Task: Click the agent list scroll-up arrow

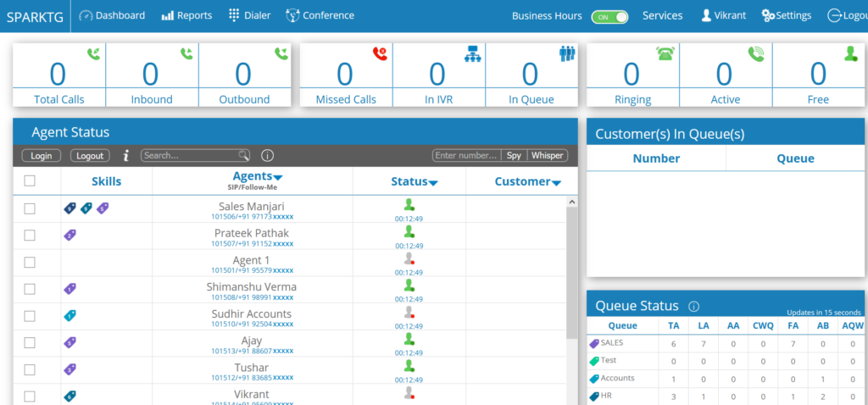Action: (x=572, y=202)
